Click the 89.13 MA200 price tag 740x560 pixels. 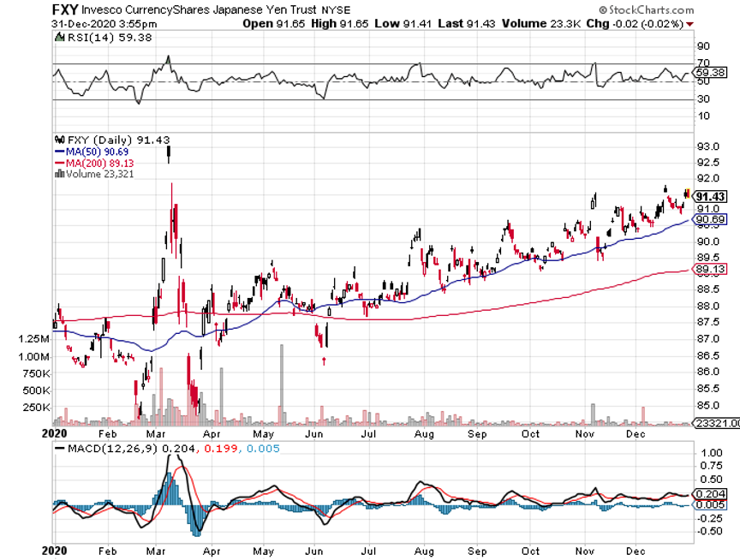tap(710, 270)
